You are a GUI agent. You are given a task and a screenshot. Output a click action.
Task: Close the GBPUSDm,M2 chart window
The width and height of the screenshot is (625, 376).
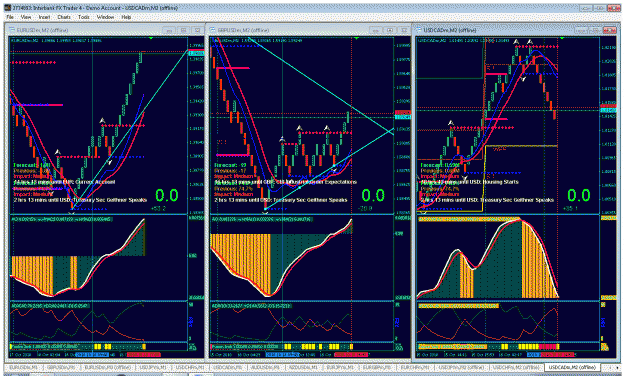coord(404,30)
